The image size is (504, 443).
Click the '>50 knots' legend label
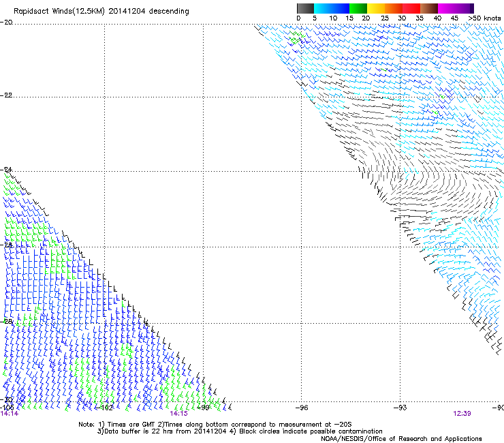[x=484, y=18]
